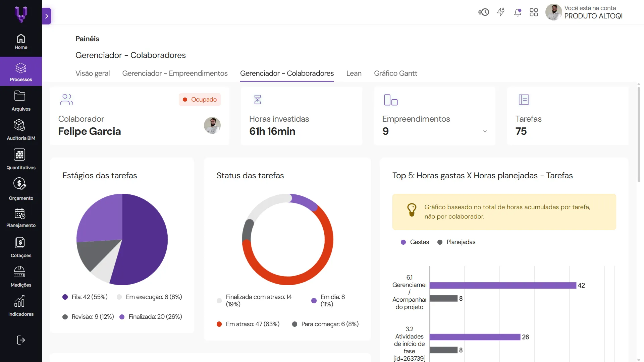644x362 pixels.
Task: Expand the Empreendimentos dropdown chevron
Action: (485, 131)
